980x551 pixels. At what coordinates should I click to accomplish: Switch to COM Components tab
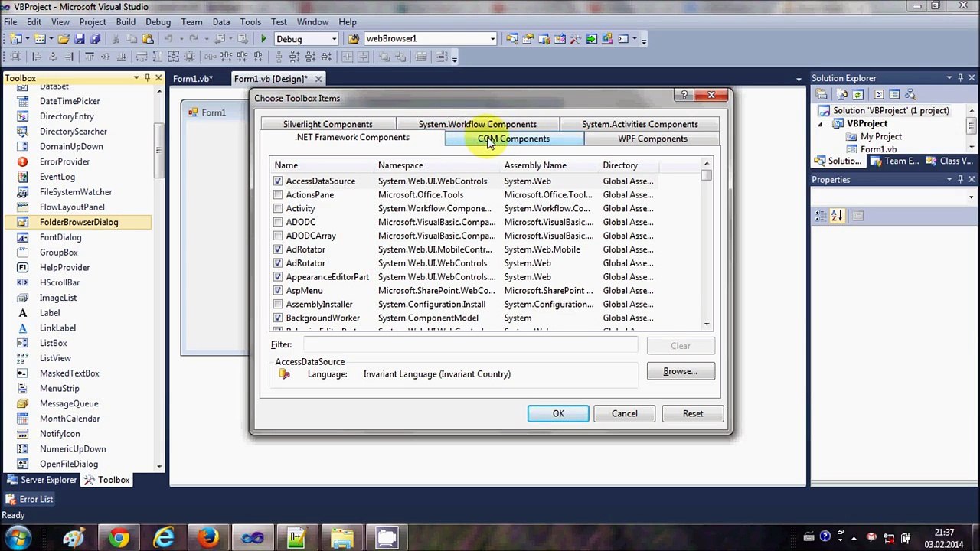pyautogui.click(x=514, y=139)
